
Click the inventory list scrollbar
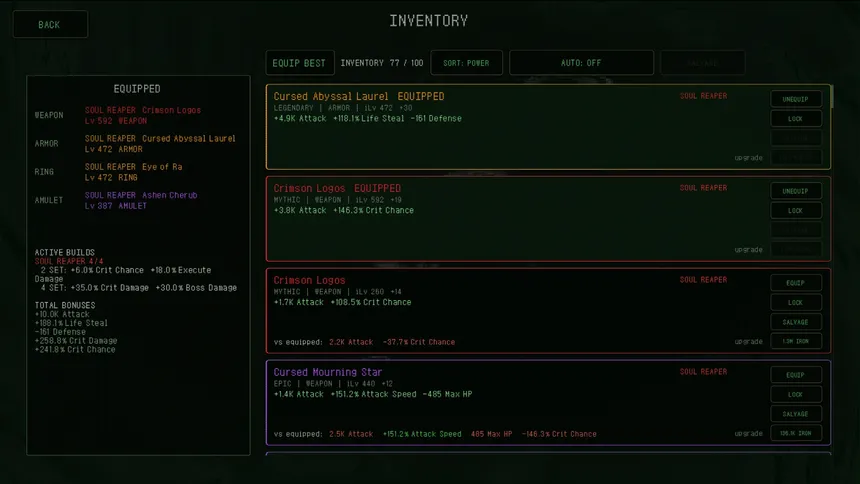coord(831,97)
